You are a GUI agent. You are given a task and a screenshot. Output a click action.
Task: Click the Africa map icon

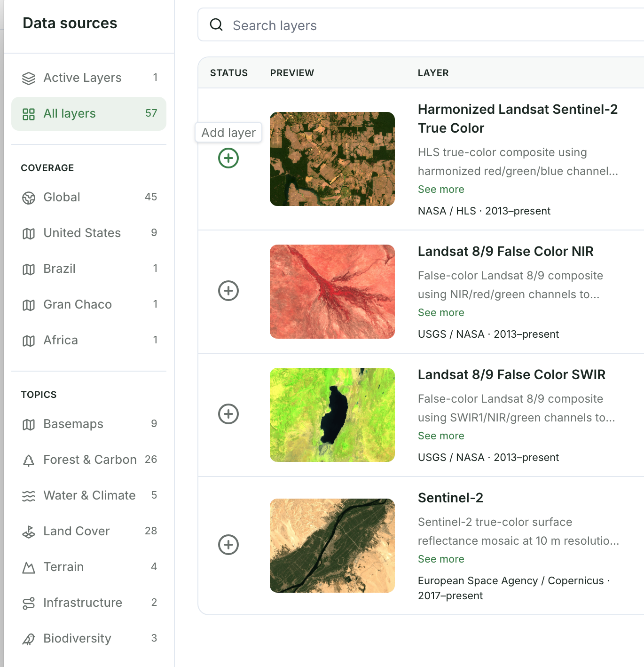29,341
